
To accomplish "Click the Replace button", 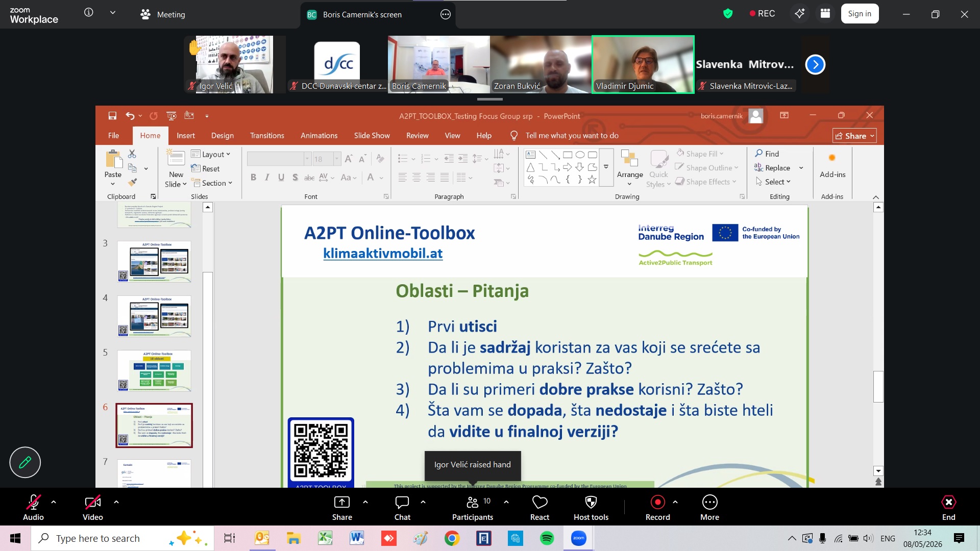I will tap(772, 168).
